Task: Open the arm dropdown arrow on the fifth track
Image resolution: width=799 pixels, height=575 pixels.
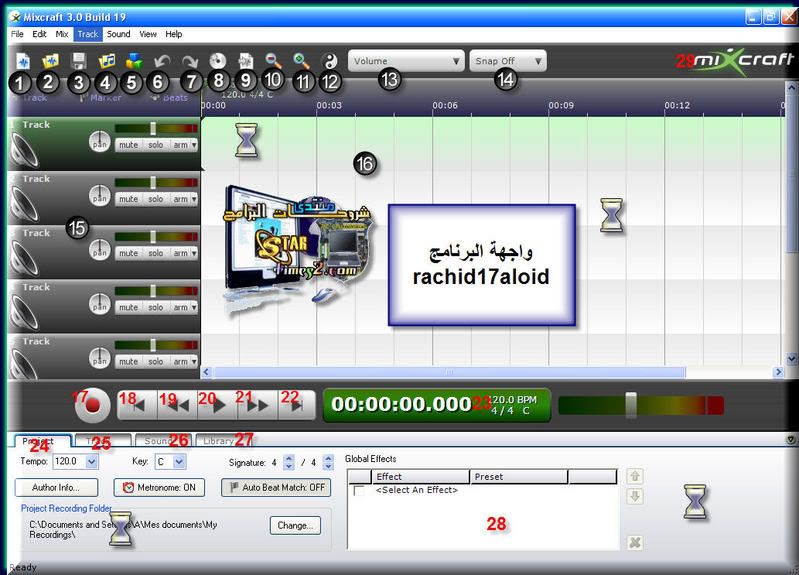Action: (x=194, y=361)
